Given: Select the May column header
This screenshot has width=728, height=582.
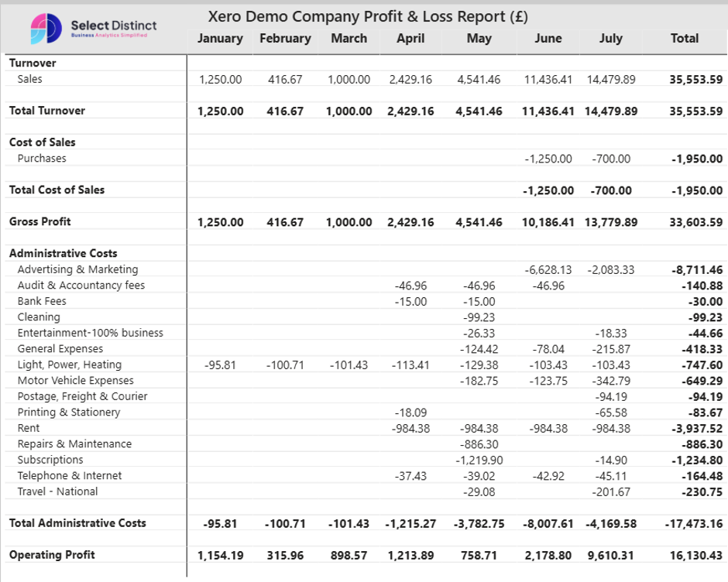Looking at the screenshot, I should point(479,39).
